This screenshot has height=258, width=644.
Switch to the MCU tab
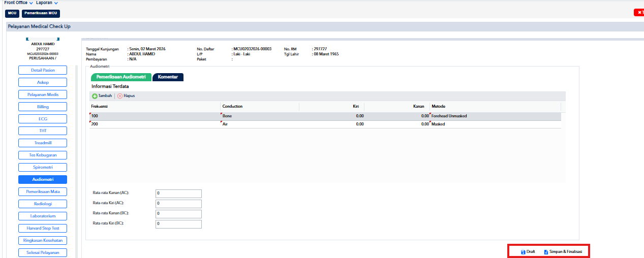click(12, 13)
